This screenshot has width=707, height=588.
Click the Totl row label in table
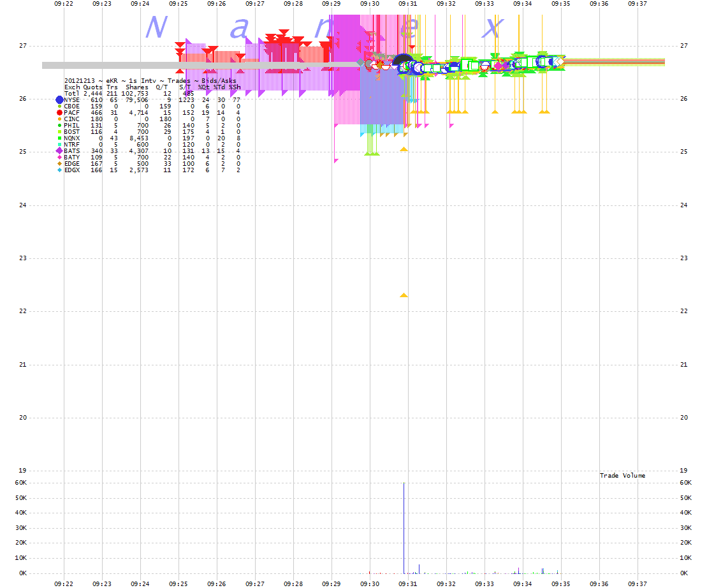pyautogui.click(x=71, y=93)
